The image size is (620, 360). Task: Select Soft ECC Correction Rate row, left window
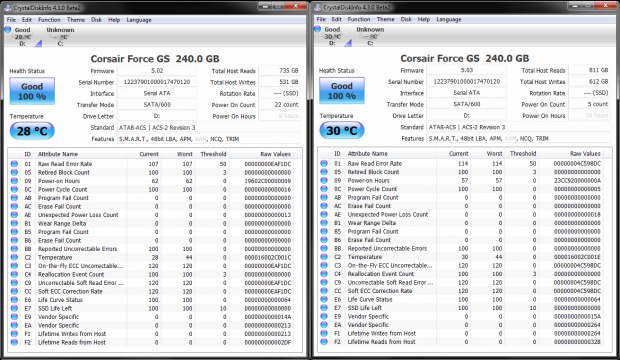(x=151, y=291)
